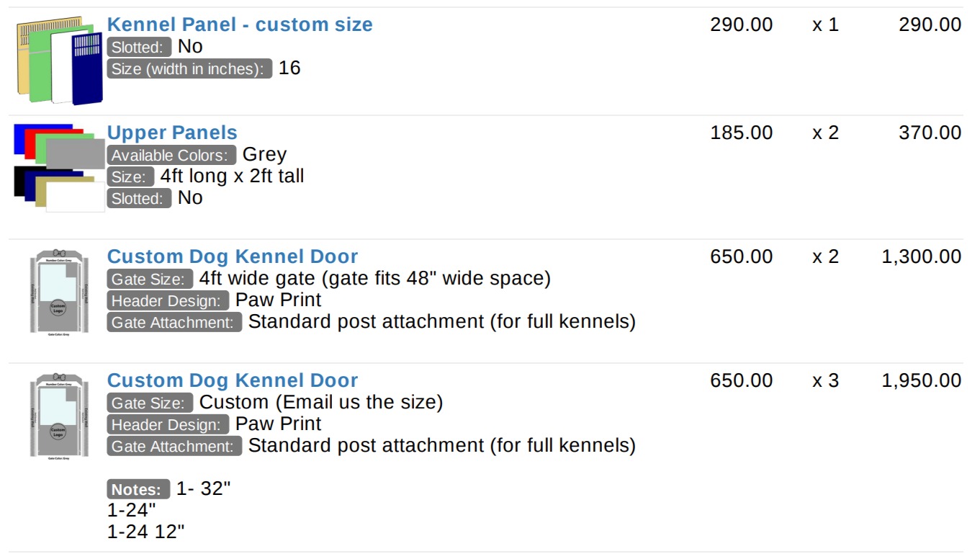980x554 pixels.
Task: Open the Upper Panels product link
Action: tap(172, 133)
